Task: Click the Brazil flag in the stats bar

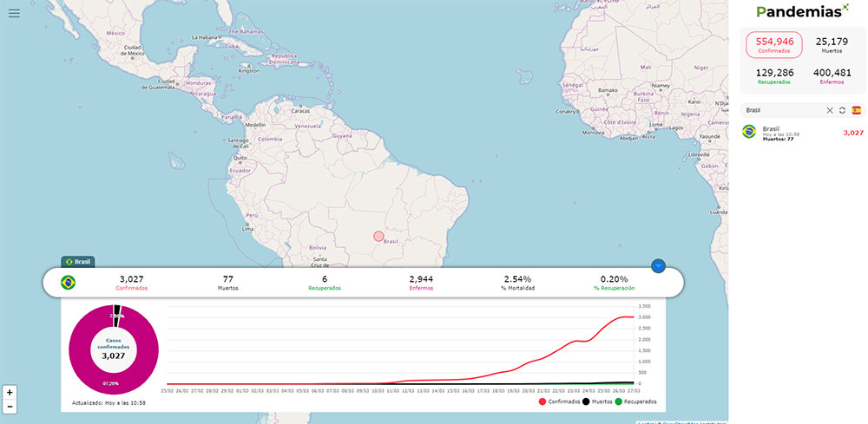Action: [68, 282]
